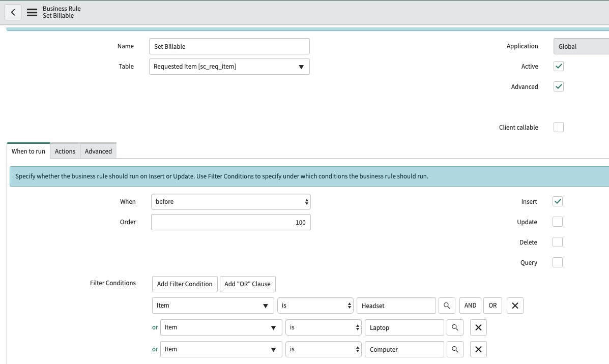Enable the Client callable checkbox
This screenshot has width=609, height=364.
tap(559, 128)
